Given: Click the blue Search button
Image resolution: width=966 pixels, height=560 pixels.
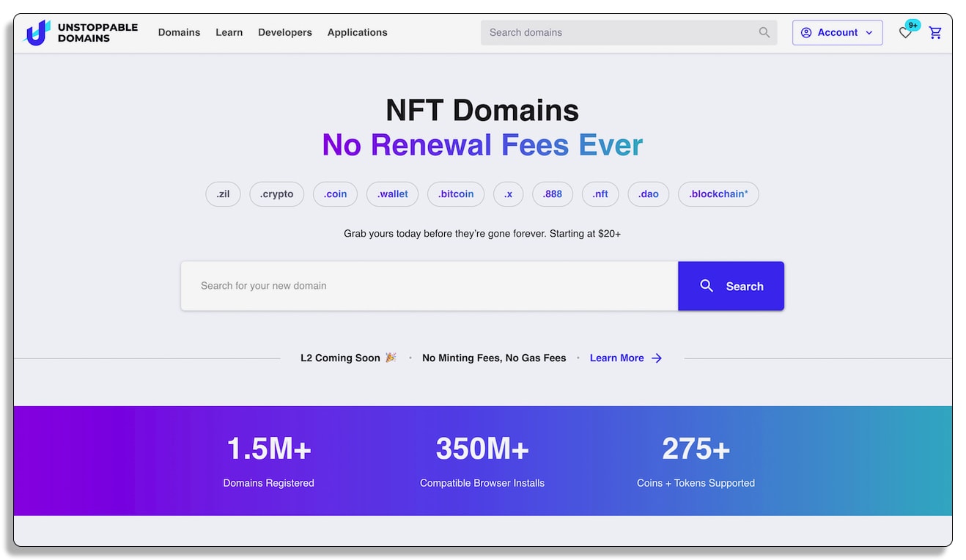Looking at the screenshot, I should pyautogui.click(x=731, y=286).
